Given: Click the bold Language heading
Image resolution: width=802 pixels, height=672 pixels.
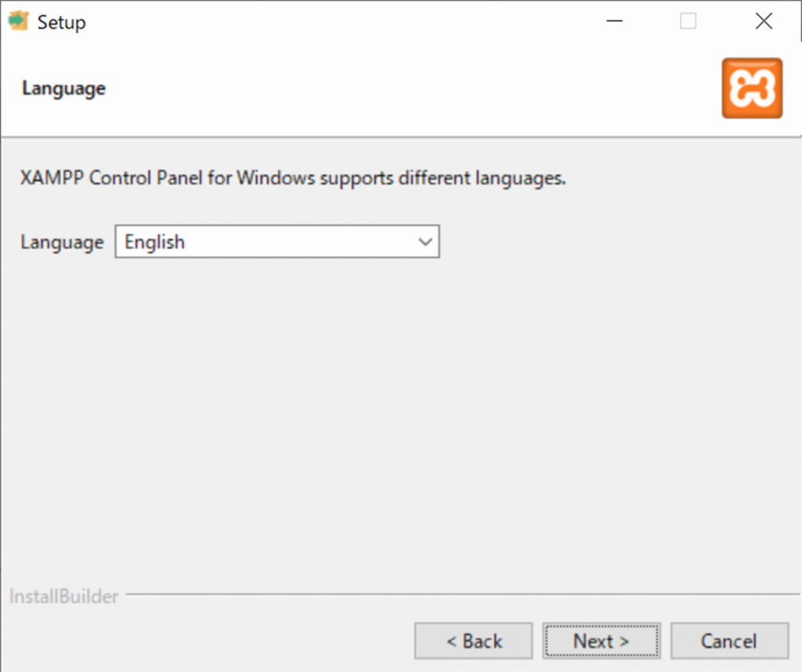Looking at the screenshot, I should pyautogui.click(x=63, y=89).
